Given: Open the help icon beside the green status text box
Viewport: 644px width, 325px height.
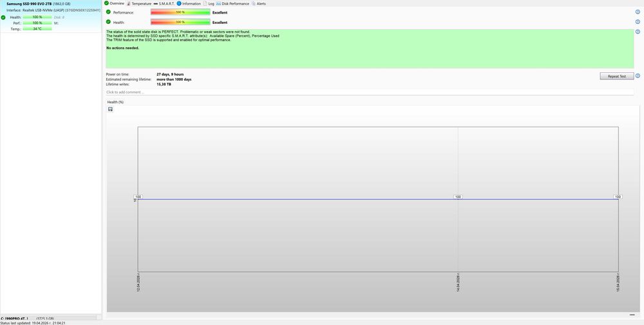Looking at the screenshot, I should click(638, 32).
